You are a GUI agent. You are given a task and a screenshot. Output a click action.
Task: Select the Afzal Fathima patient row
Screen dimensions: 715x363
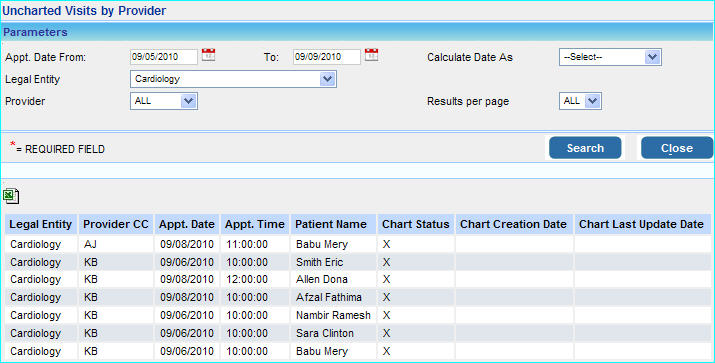click(358, 297)
